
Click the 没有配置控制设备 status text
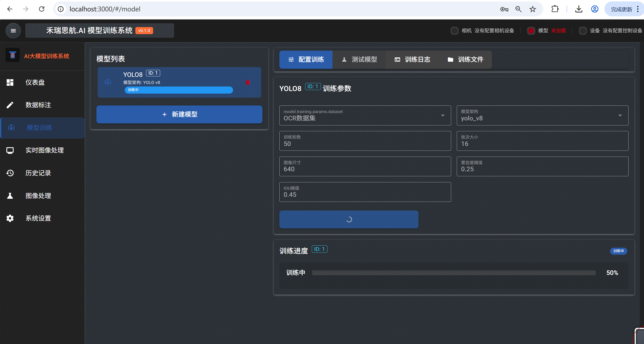(x=622, y=31)
